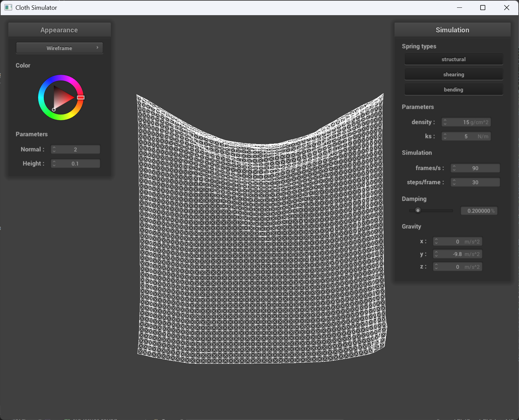The image size is (519, 420).
Task: Click the density spinner arrows
Action: coord(445,122)
